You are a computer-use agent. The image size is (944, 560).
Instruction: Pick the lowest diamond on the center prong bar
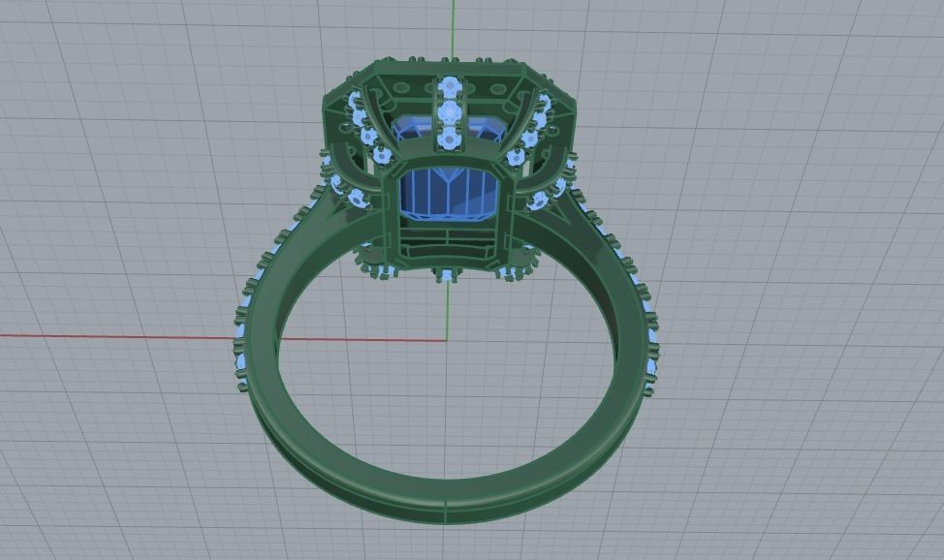[x=449, y=139]
